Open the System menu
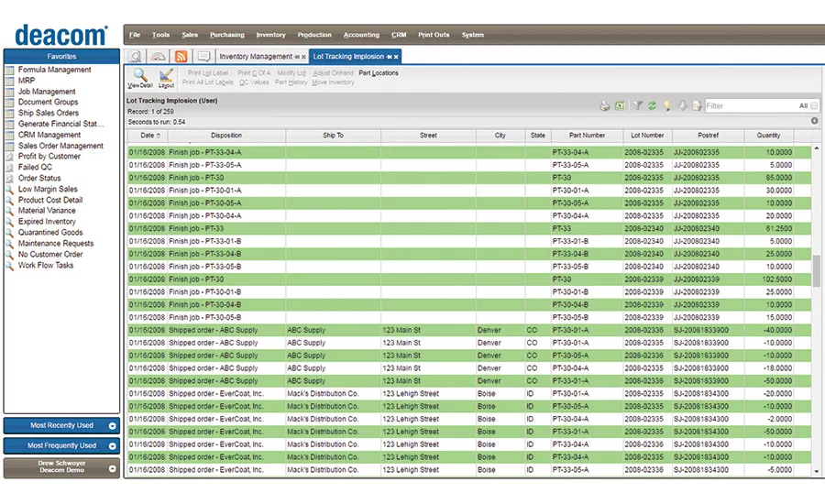 click(x=472, y=35)
